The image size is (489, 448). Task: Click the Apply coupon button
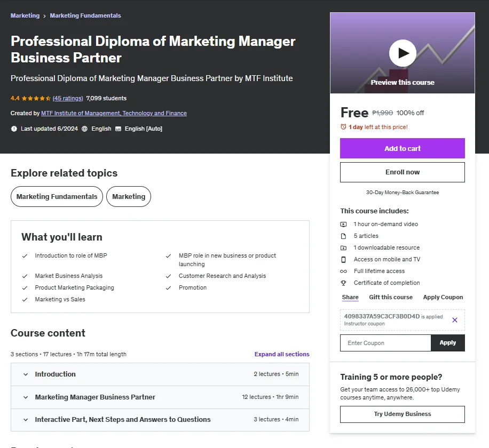(x=448, y=343)
